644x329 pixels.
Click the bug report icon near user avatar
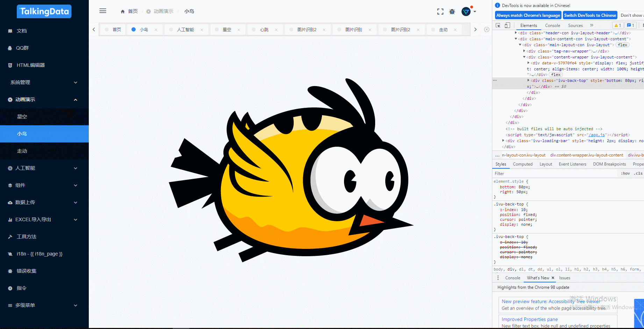pos(452,11)
